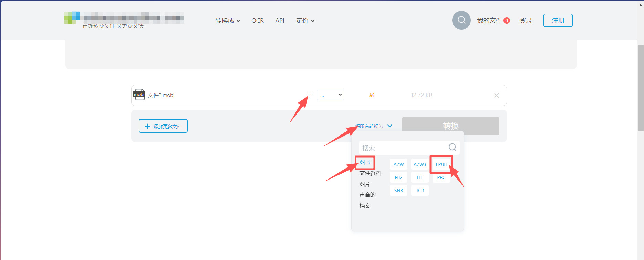Click the 注册 register button
Screen dimensions: 644x260
click(558, 20)
